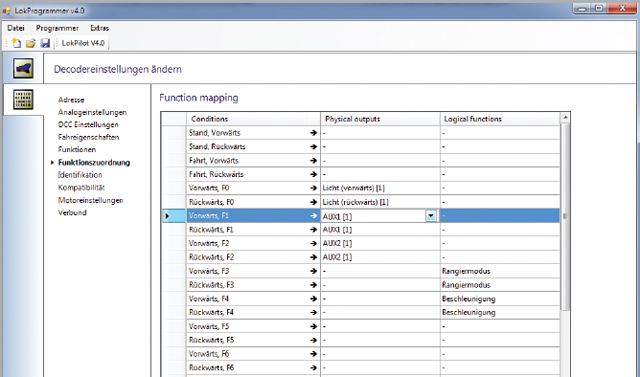Viewport: 640px width, 377px height.
Task: Open the Motoreinstellungen page
Action: tap(91, 200)
